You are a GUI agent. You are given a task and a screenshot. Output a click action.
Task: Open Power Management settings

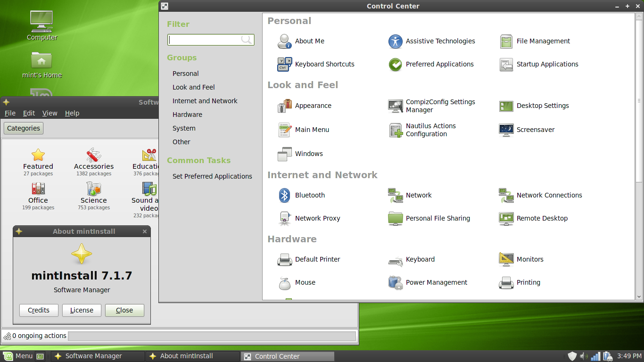pyautogui.click(x=428, y=282)
